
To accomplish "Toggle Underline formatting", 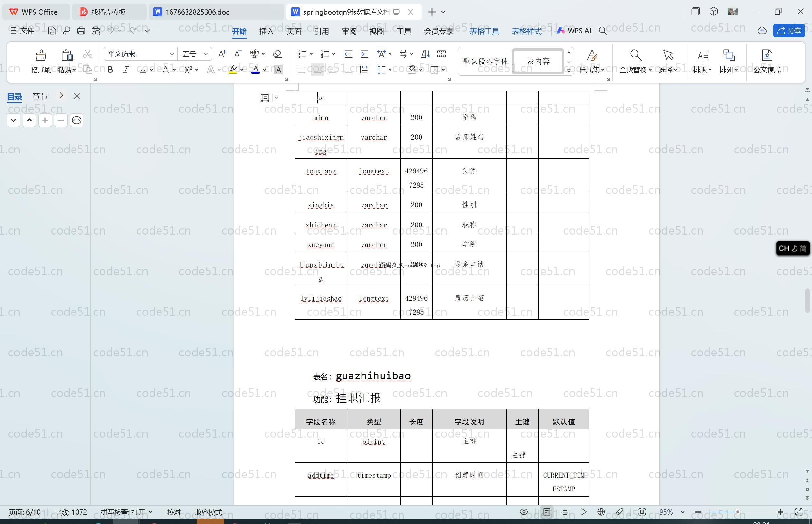I will tap(143, 69).
